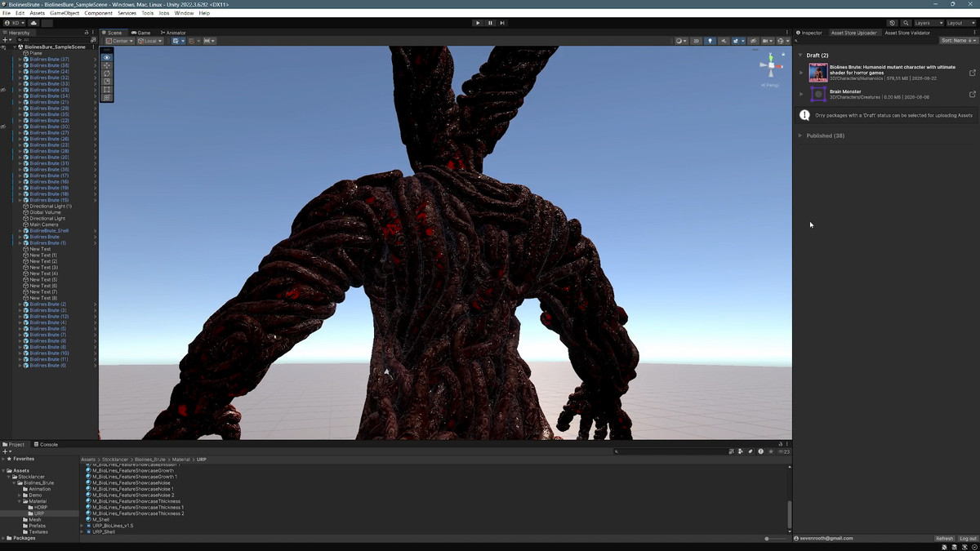Toggle grid visibility button in scene toolbar
The image size is (980, 551).
177,41
